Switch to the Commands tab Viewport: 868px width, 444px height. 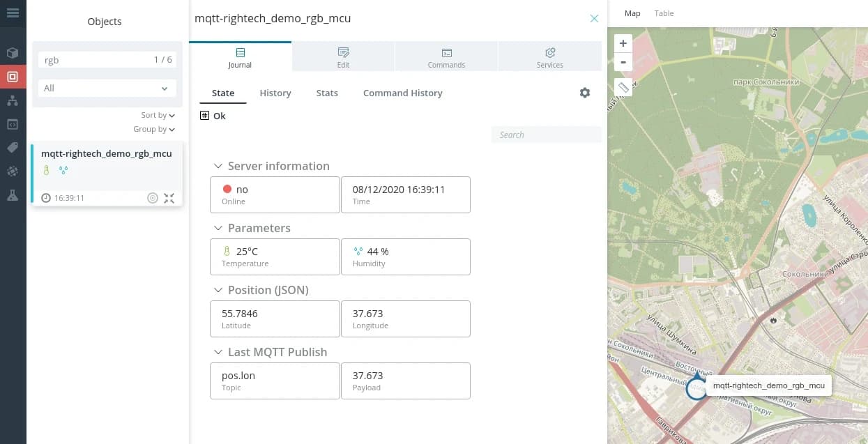[446, 57]
